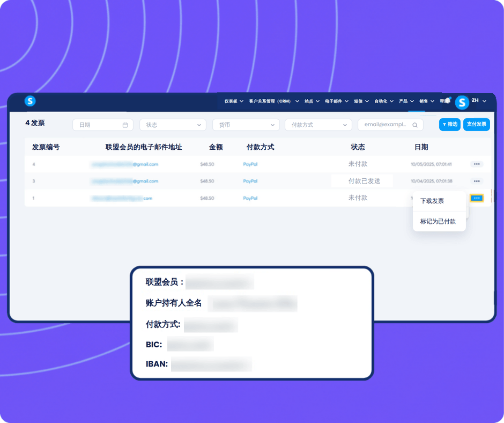
Task: Click the 付款已发送 status of invoice 3
Action: [364, 181]
